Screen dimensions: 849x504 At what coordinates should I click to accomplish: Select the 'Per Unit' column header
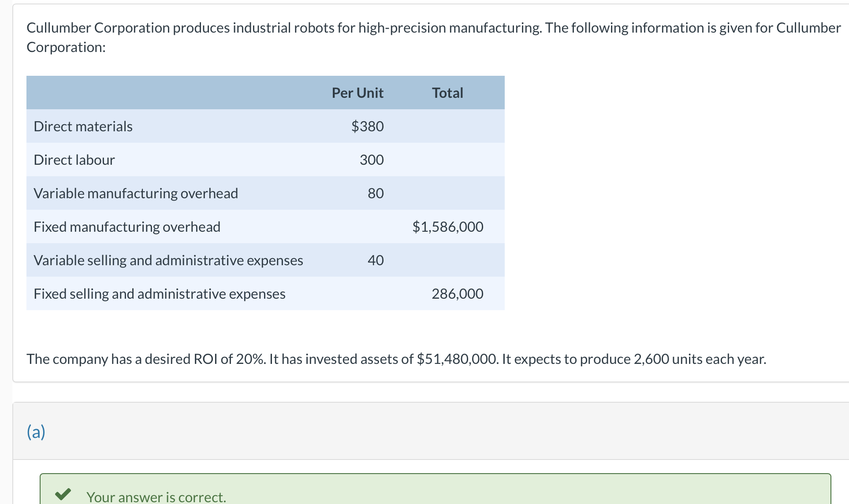357,93
